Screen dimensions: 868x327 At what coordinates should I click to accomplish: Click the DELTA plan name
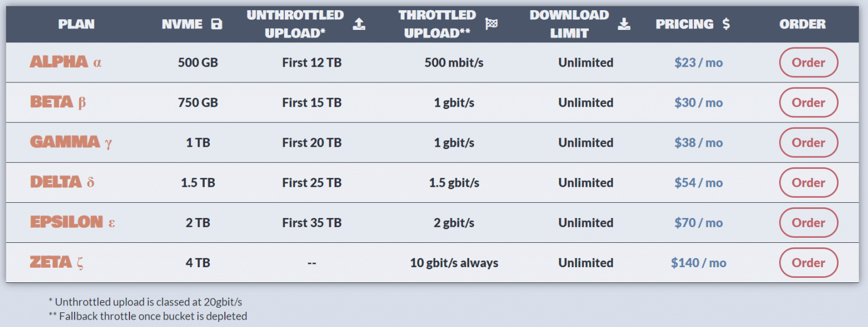pyautogui.click(x=56, y=182)
